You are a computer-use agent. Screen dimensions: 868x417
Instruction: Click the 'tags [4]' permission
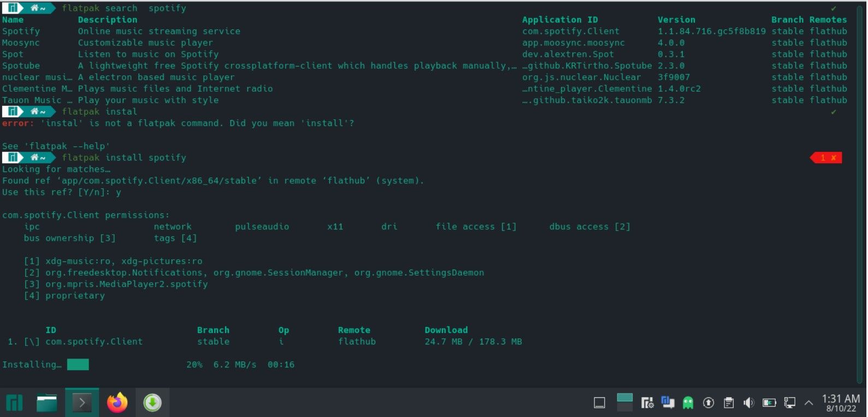click(175, 238)
